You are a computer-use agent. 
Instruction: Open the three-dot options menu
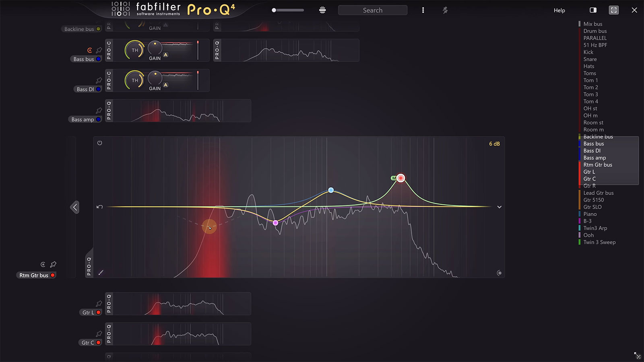[x=423, y=10]
